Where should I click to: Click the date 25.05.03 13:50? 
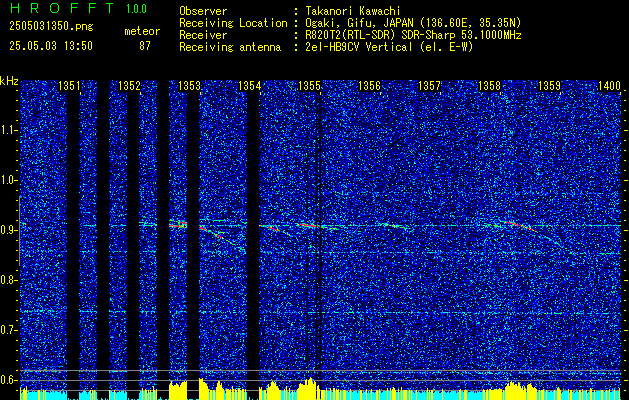51,46
